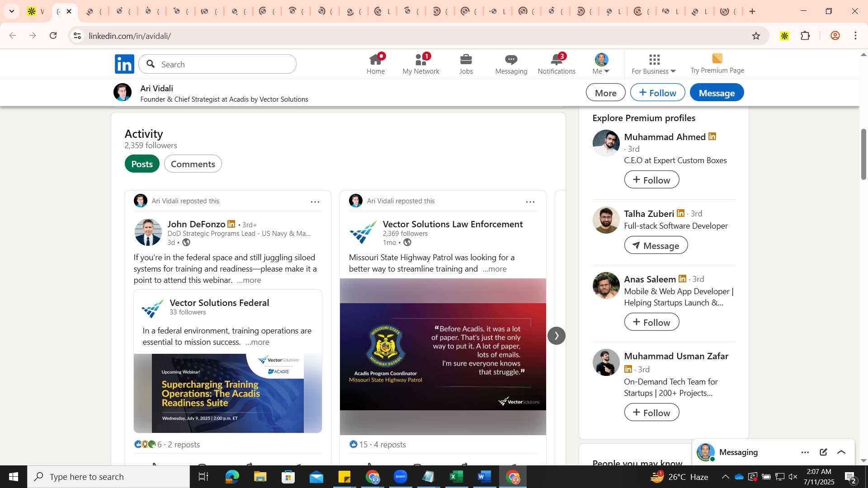This screenshot has width=868, height=488.
Task: Open Chrome three-dot menu
Action: [855, 36]
